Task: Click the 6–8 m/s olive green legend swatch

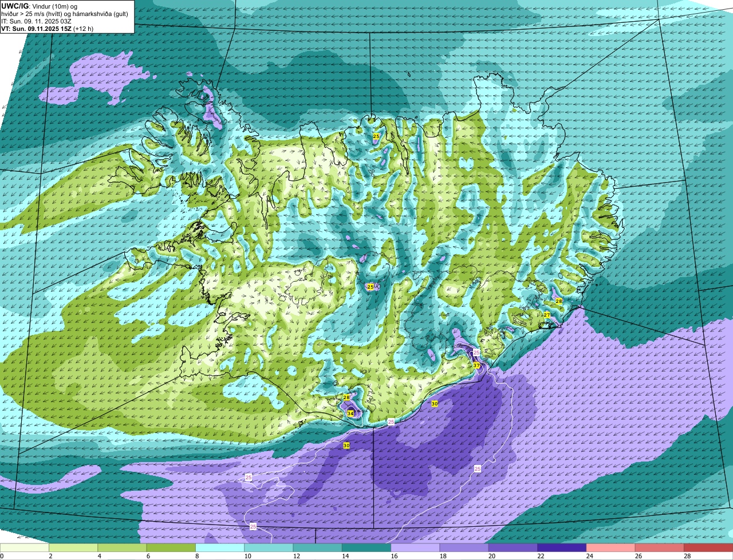Action: [171, 548]
